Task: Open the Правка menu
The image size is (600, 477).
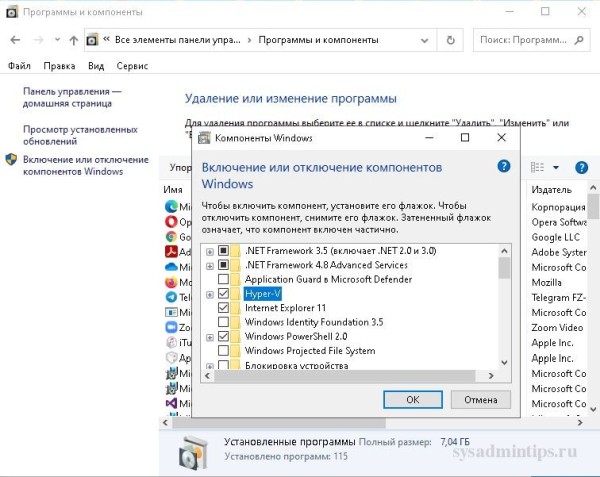Action: coord(59,66)
